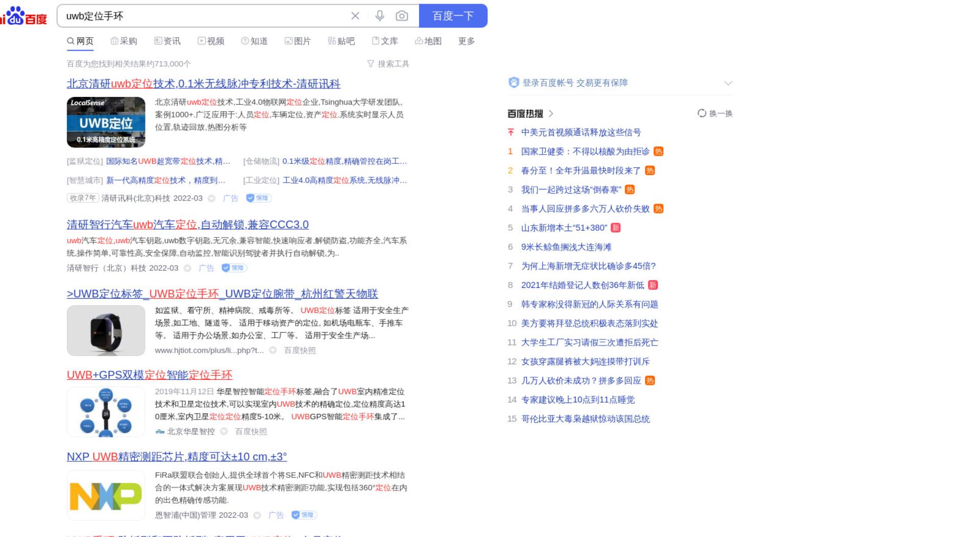The width and height of the screenshot is (980, 537).
Task: Click the 百度一下 search button
Action: point(453,16)
